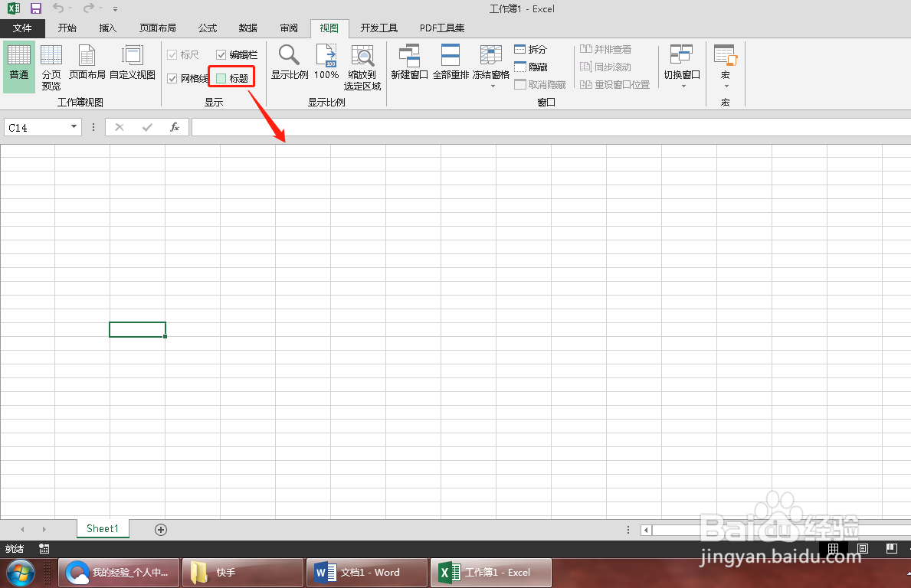Viewport: 911px width, 588px height.
Task: Switch to the Insert (插入) tab
Action: click(107, 28)
